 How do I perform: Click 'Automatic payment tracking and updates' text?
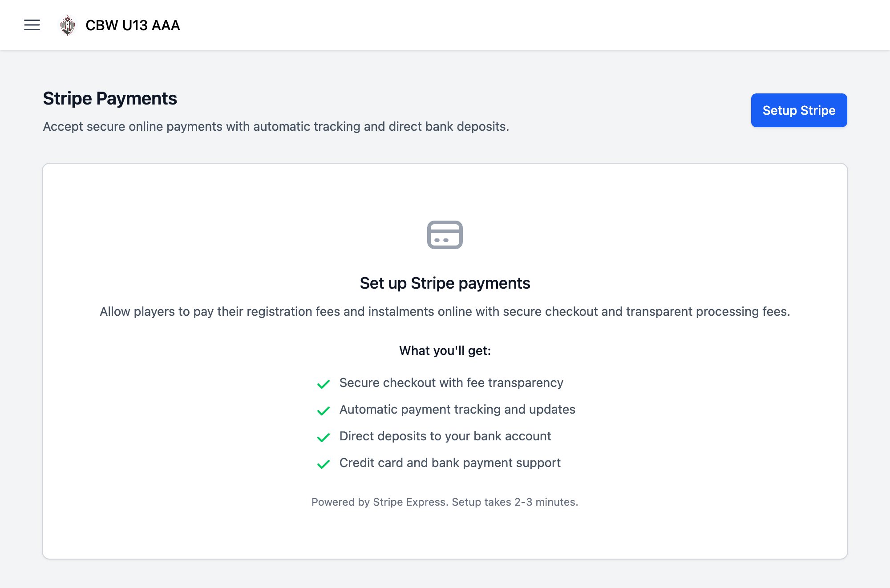click(457, 409)
